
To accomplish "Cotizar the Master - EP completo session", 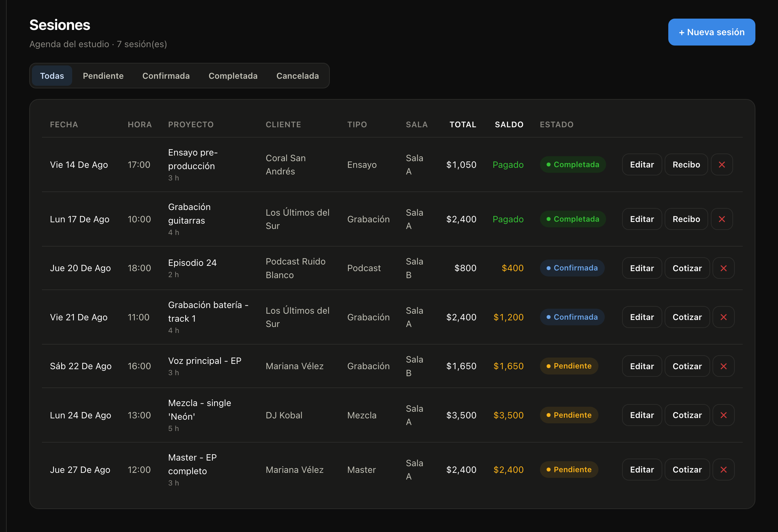I will pyautogui.click(x=687, y=470).
